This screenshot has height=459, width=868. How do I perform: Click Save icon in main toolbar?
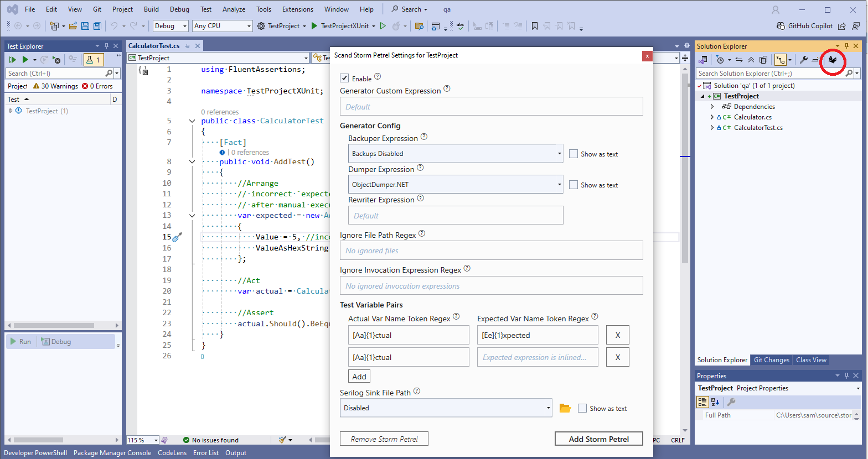(85, 26)
